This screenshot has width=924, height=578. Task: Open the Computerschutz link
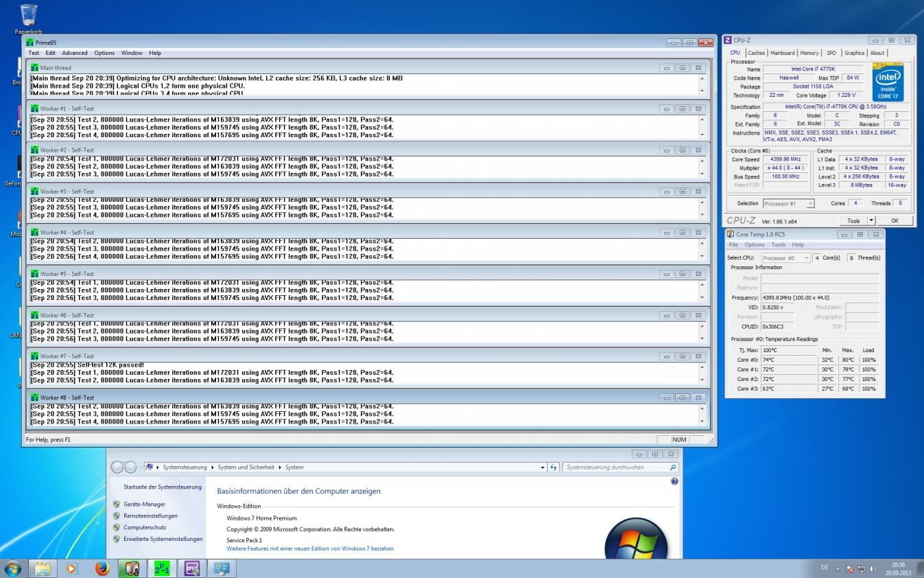[145, 528]
